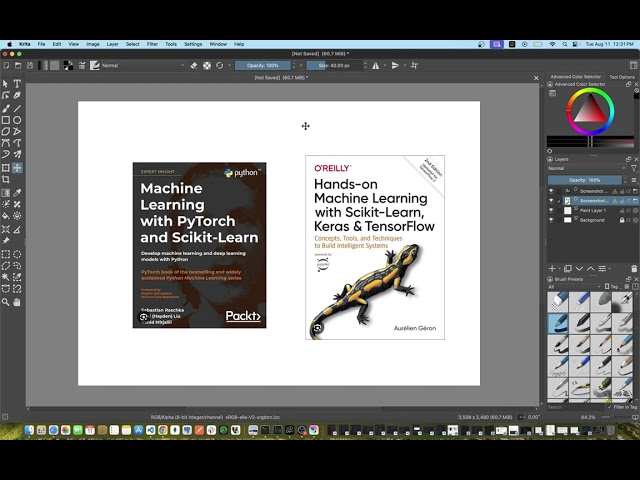Select the Rectangular Selection tool

click(x=6, y=254)
